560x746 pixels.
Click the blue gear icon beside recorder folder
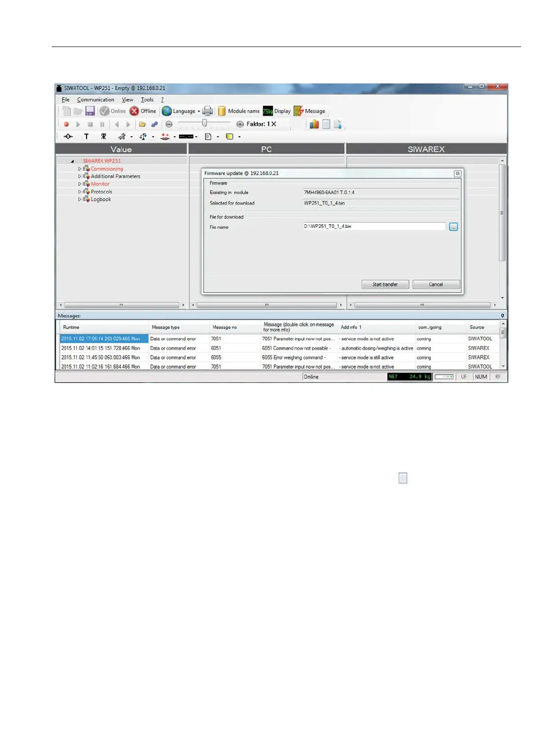pyautogui.click(x=154, y=124)
